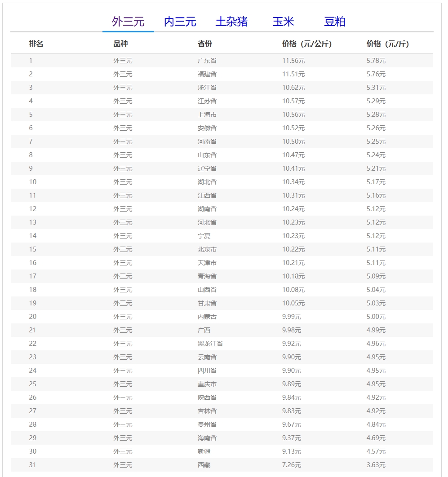Select the 西藏 cell
This screenshot has width=448, height=477.
[204, 465]
